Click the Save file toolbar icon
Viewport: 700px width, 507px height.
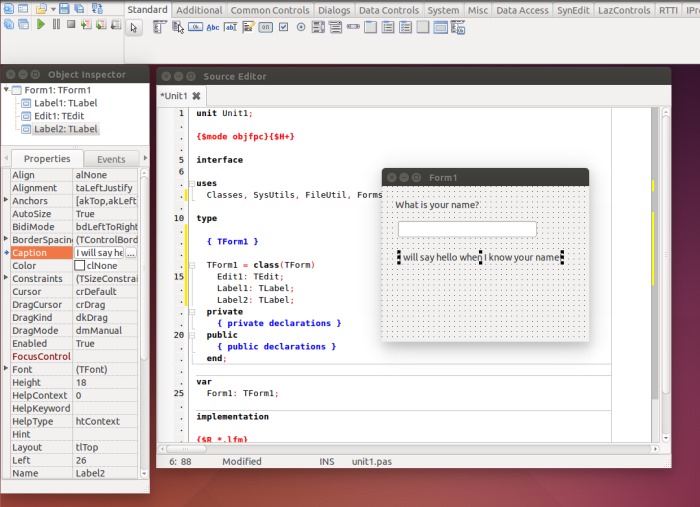63,8
